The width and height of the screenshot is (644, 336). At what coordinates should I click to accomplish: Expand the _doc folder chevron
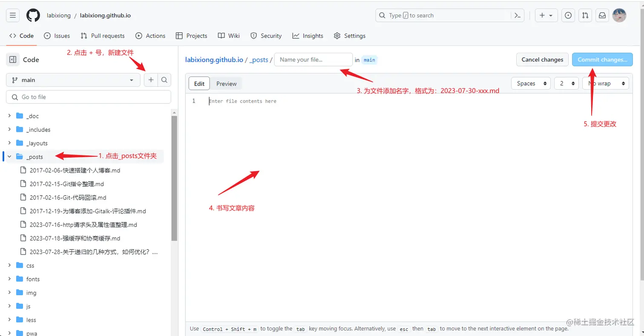point(9,116)
